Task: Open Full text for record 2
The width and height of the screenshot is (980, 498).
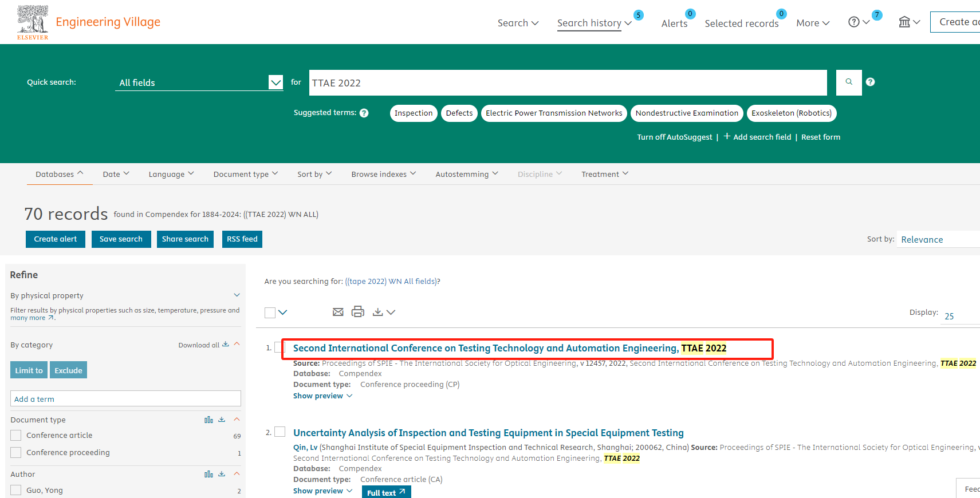Action: (387, 492)
